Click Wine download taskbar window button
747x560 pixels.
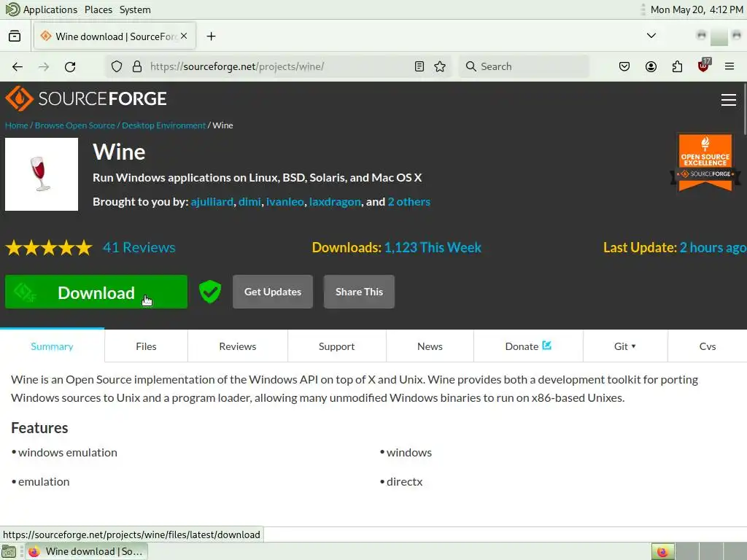(x=86, y=551)
